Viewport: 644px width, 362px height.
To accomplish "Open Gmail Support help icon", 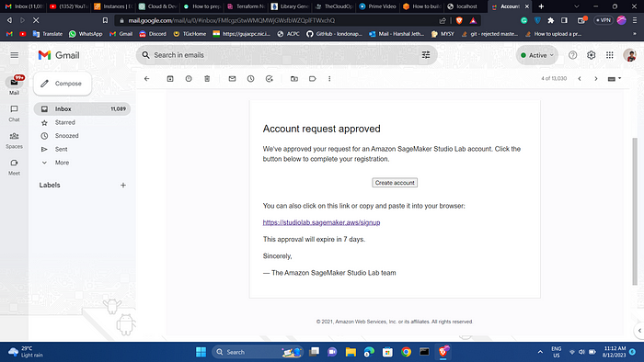I will tap(572, 55).
